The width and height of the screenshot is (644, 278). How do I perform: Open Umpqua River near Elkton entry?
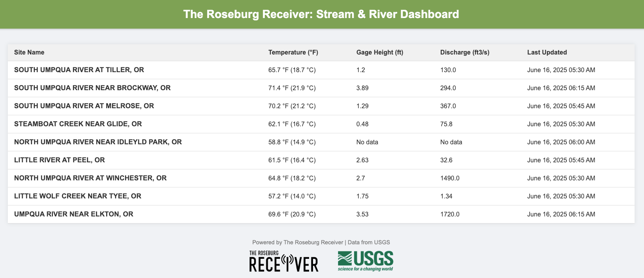74,214
